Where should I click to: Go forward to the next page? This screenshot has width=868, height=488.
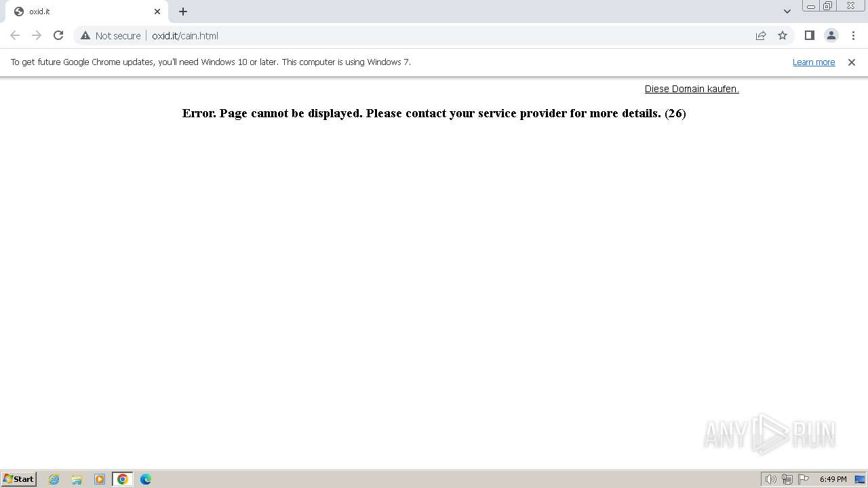coord(37,35)
